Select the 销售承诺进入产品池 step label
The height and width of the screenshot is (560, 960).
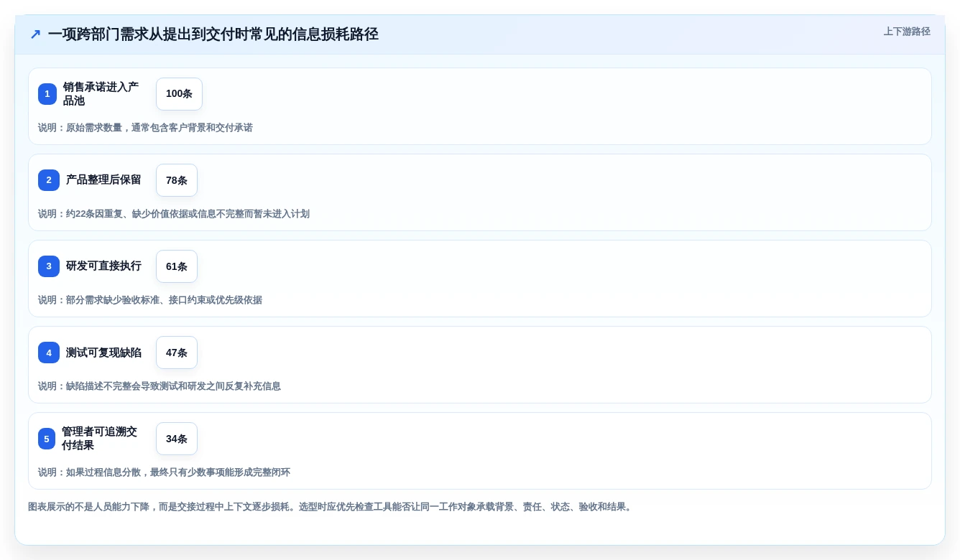(x=102, y=94)
